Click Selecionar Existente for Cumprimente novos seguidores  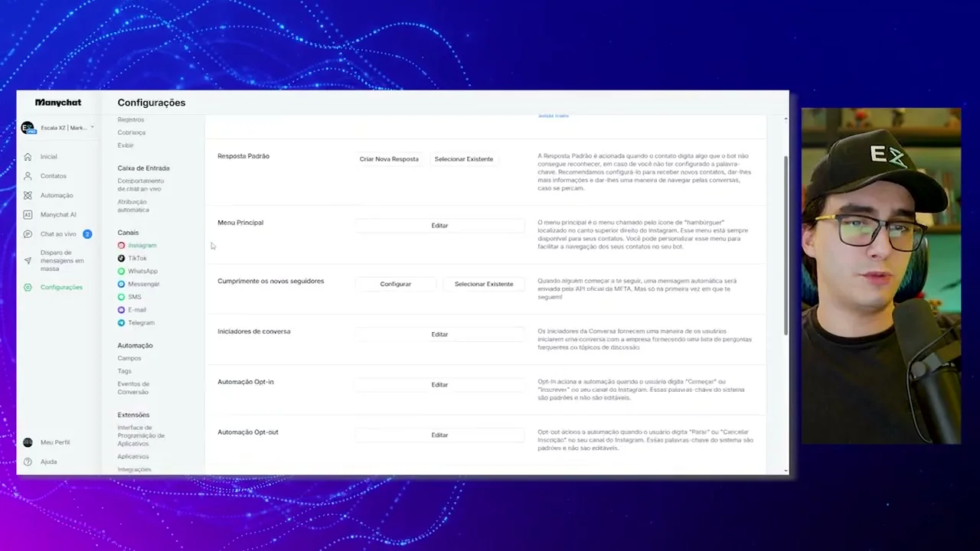coord(484,284)
